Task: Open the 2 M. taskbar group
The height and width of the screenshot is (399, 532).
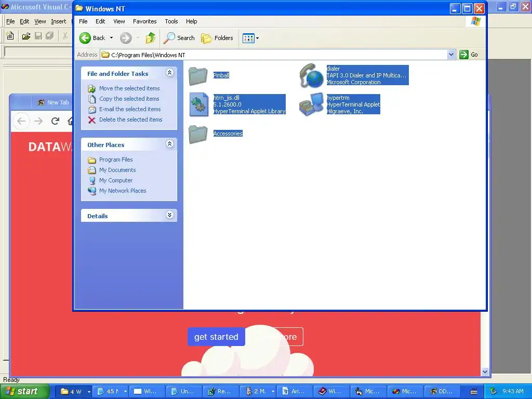Action: click(x=258, y=392)
